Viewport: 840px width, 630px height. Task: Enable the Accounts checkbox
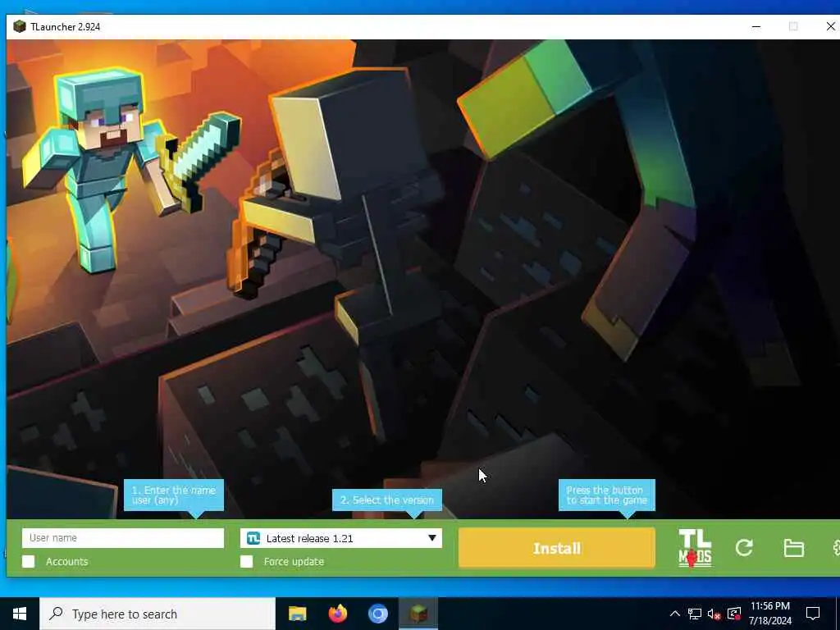click(29, 561)
